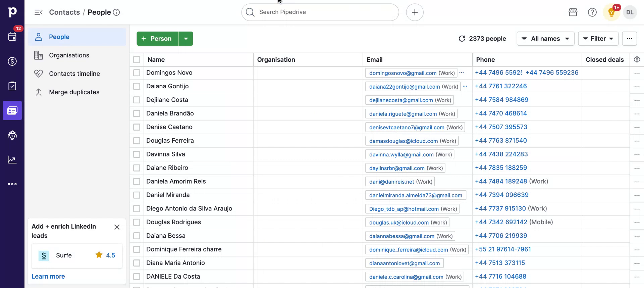Screen dimensions: 644x288
Task: Click the quick add plus button
Action: point(415,12)
